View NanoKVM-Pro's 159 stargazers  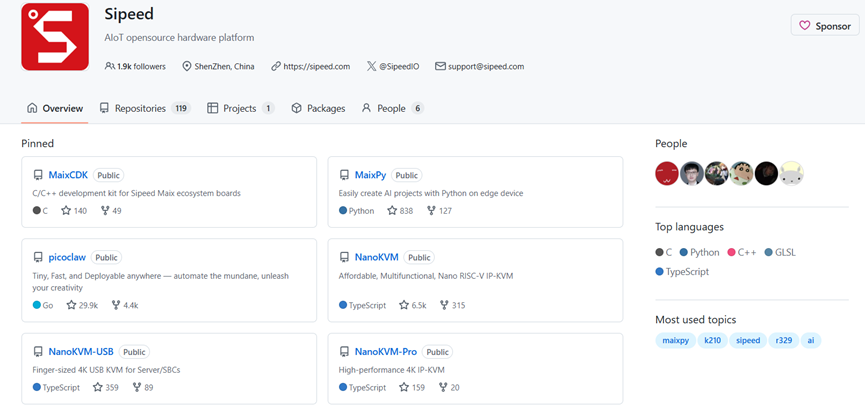coord(412,388)
